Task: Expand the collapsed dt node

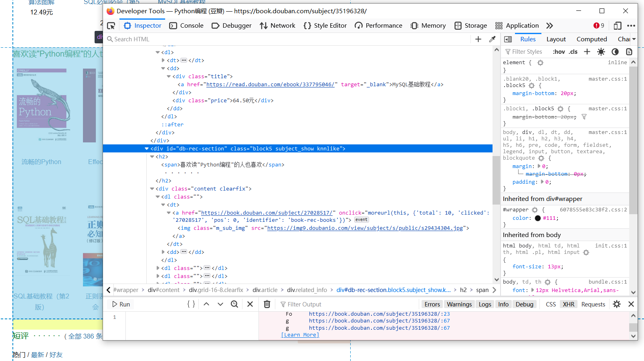Action: pos(162,60)
